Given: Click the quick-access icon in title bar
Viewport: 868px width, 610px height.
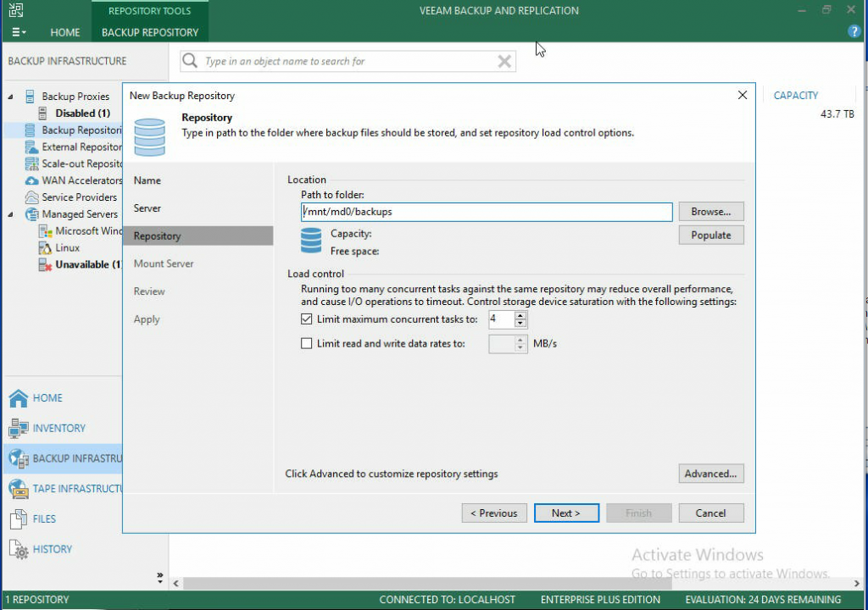Looking at the screenshot, I should point(16,10).
